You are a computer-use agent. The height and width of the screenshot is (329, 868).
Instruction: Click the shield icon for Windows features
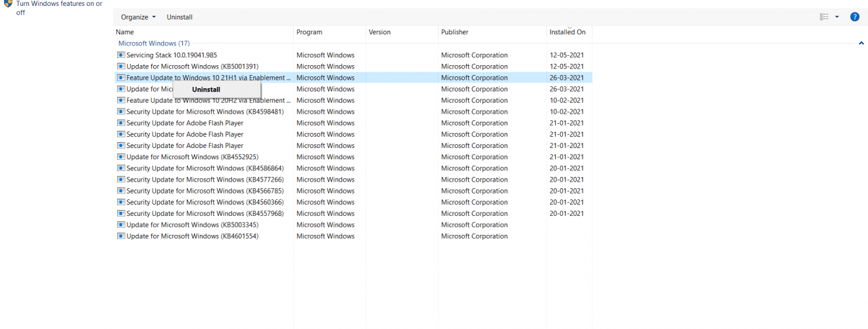pos(8,3)
